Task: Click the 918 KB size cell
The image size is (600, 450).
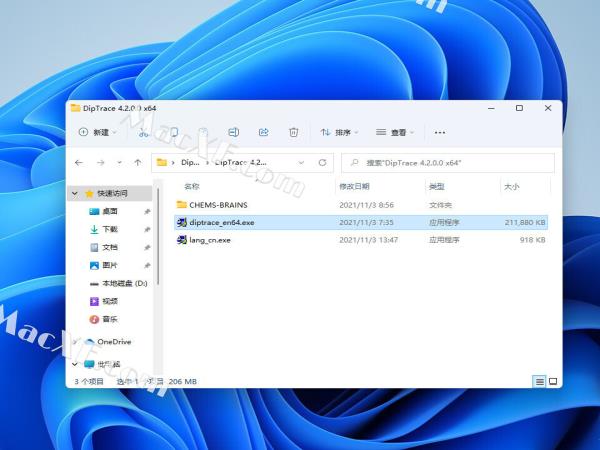Action: [x=532, y=240]
